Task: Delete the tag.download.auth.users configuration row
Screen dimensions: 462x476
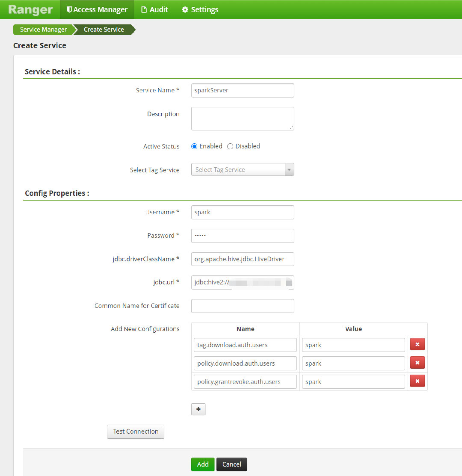Action: [x=418, y=344]
